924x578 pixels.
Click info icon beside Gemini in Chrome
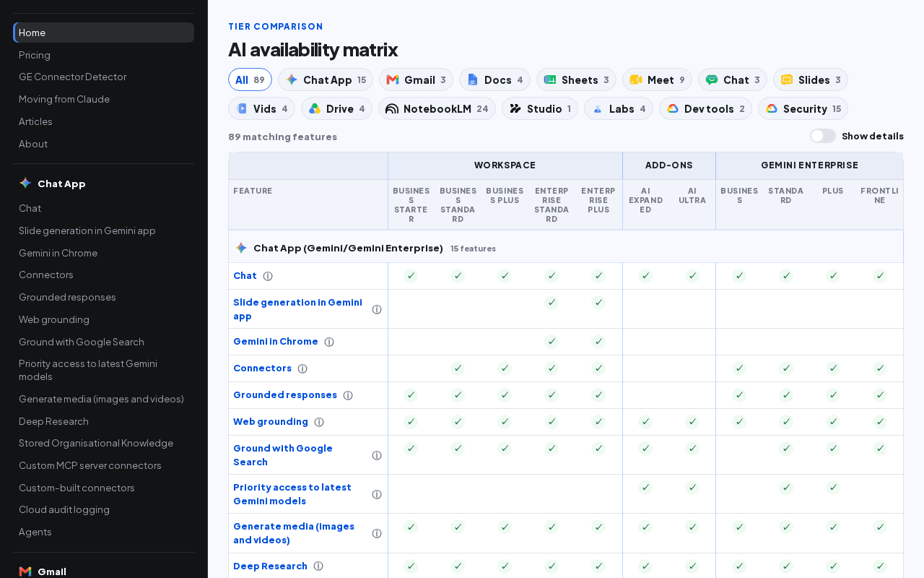[329, 342]
